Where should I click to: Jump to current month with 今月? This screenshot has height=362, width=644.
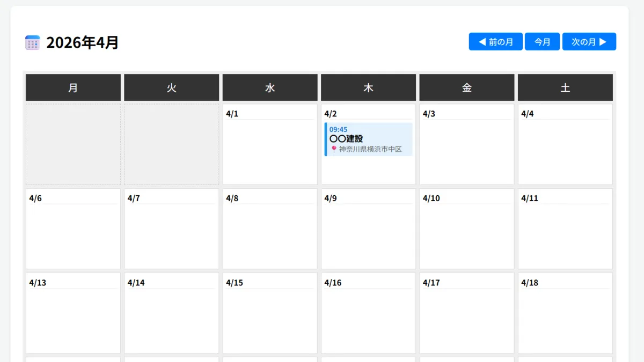(542, 42)
